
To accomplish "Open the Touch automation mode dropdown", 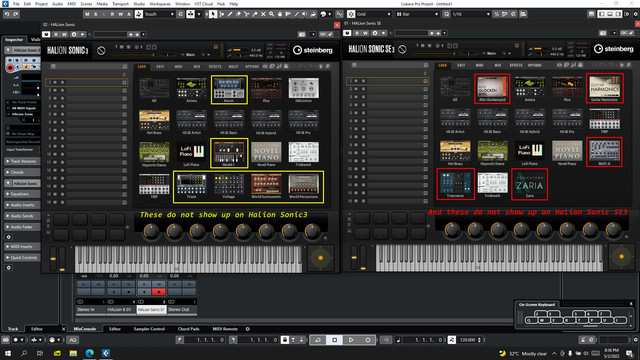I will (x=159, y=14).
